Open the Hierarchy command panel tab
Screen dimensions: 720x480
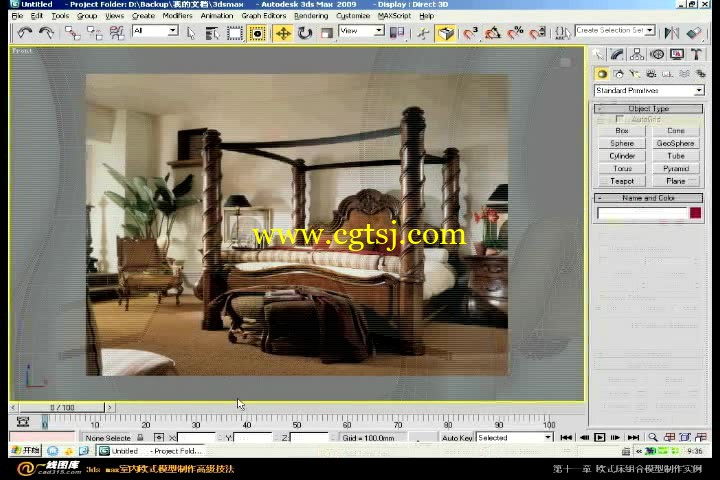(x=637, y=54)
